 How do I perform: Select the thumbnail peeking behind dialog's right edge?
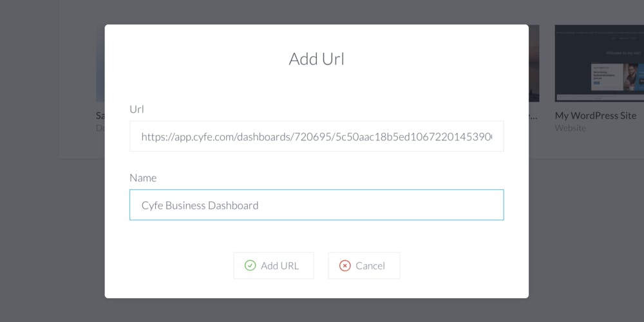534,63
